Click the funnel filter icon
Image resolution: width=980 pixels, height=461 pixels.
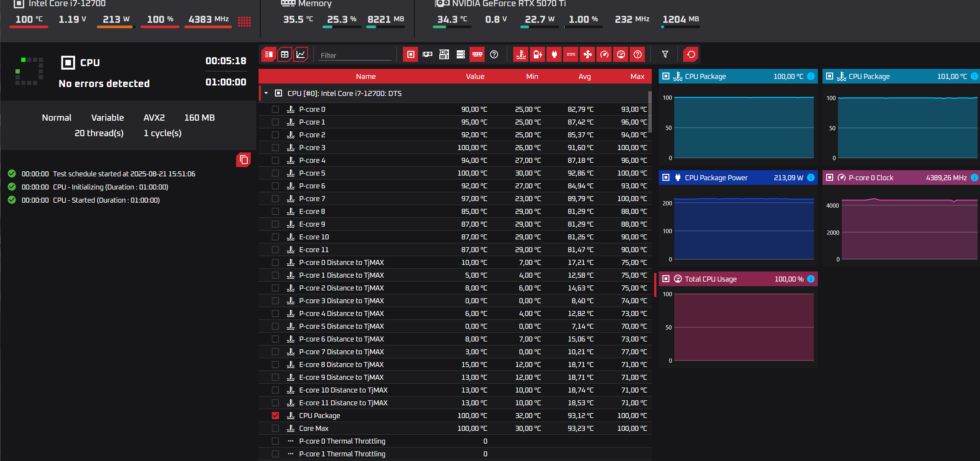tap(665, 55)
